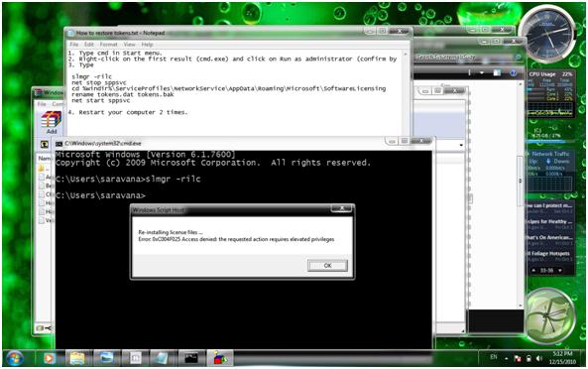Image resolution: width=588 pixels, height=369 pixels.
Task: Click the 'C:\Users\saravana>' prompt line in cmd
Action: point(100,195)
